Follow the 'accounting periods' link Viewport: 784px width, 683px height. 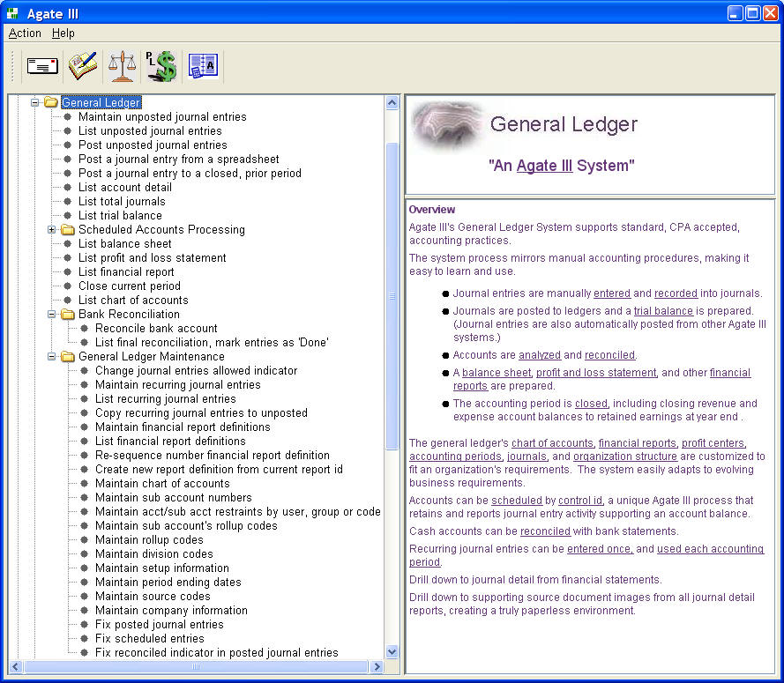coord(455,457)
